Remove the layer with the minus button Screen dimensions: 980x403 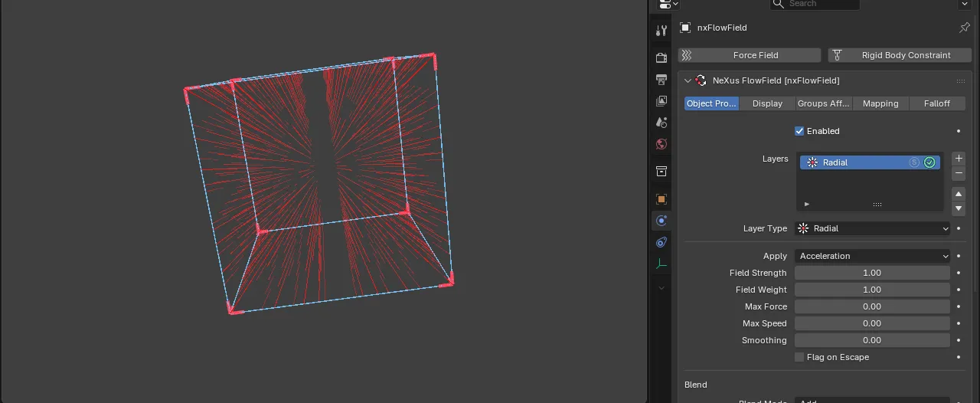(x=959, y=173)
